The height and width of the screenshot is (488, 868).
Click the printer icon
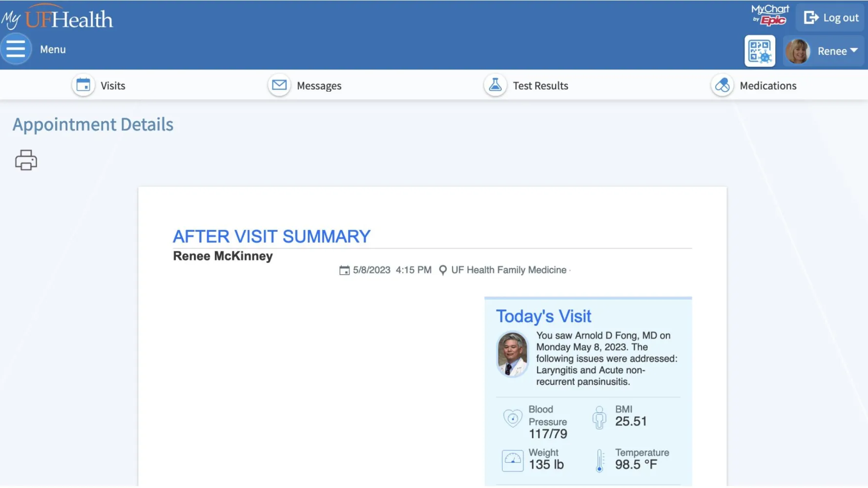[26, 160]
